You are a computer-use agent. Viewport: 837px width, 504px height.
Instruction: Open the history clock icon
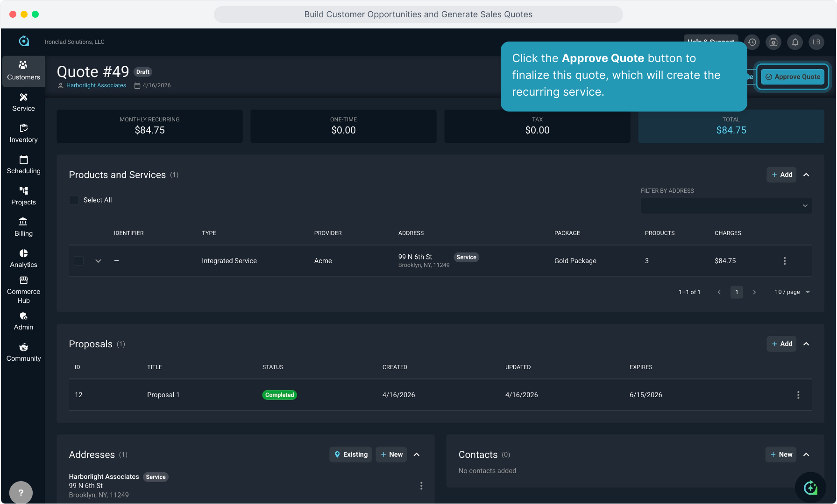pos(752,42)
